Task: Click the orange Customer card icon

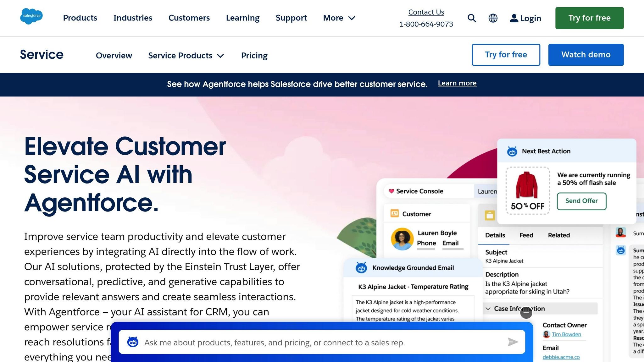Action: [x=395, y=213]
